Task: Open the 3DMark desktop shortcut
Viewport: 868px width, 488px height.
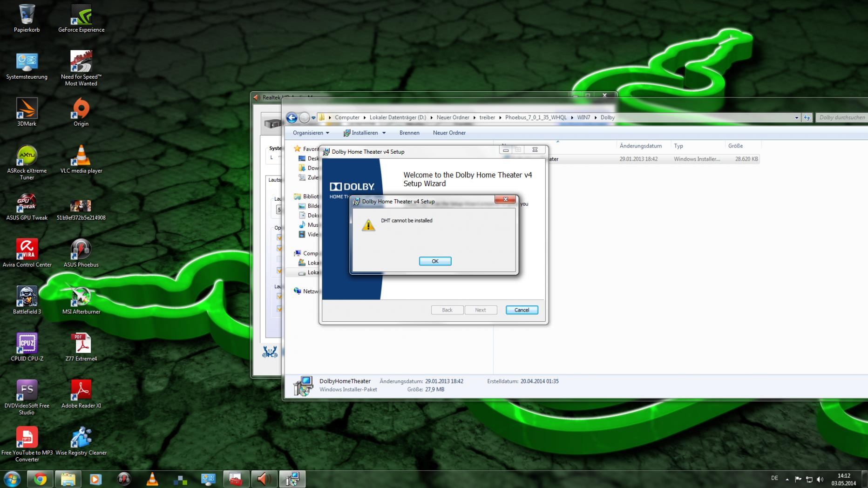Action: click(x=27, y=112)
